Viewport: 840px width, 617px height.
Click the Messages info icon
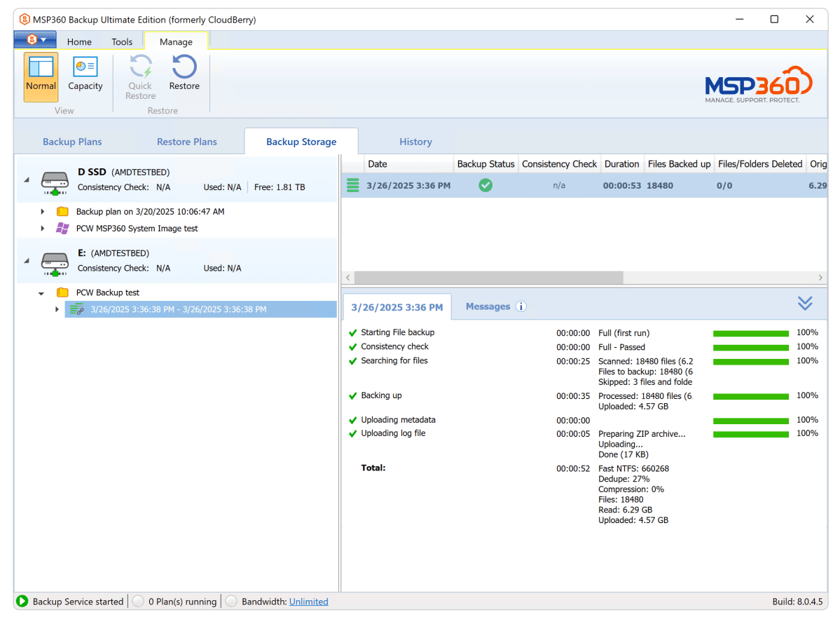pos(521,306)
